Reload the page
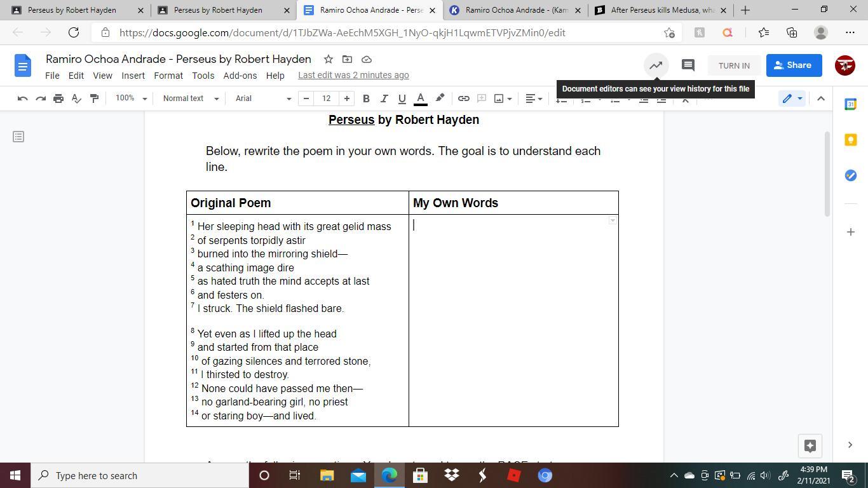 tap(74, 33)
